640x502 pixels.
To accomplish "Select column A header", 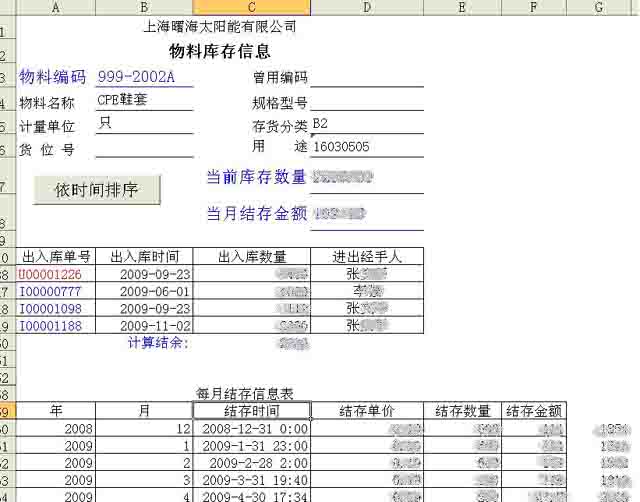I will 56,8.
